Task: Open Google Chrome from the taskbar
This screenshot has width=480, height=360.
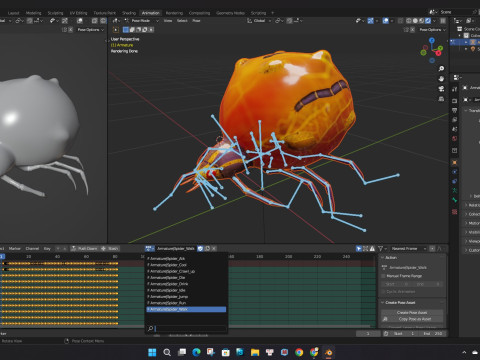Action: coord(299,352)
